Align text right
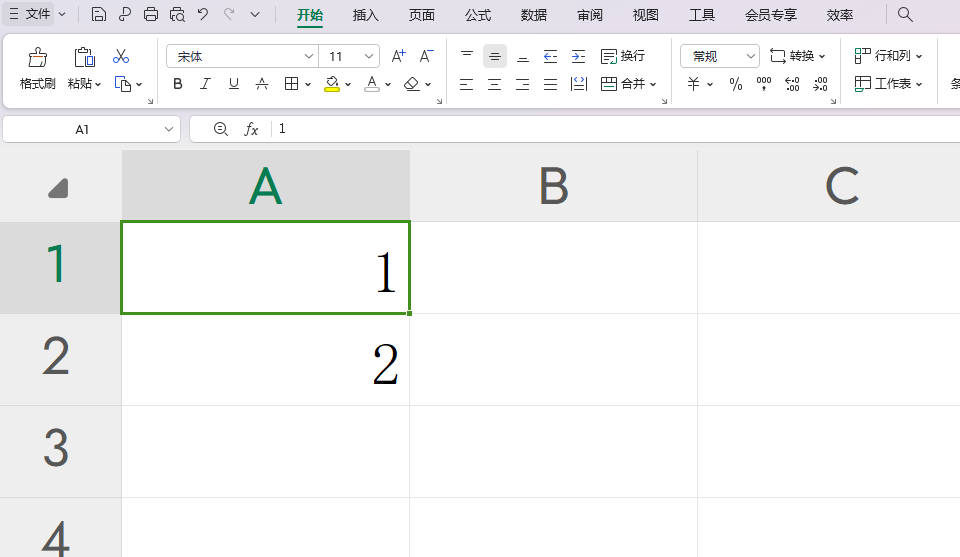Screen dimensions: 960x557 (522, 84)
